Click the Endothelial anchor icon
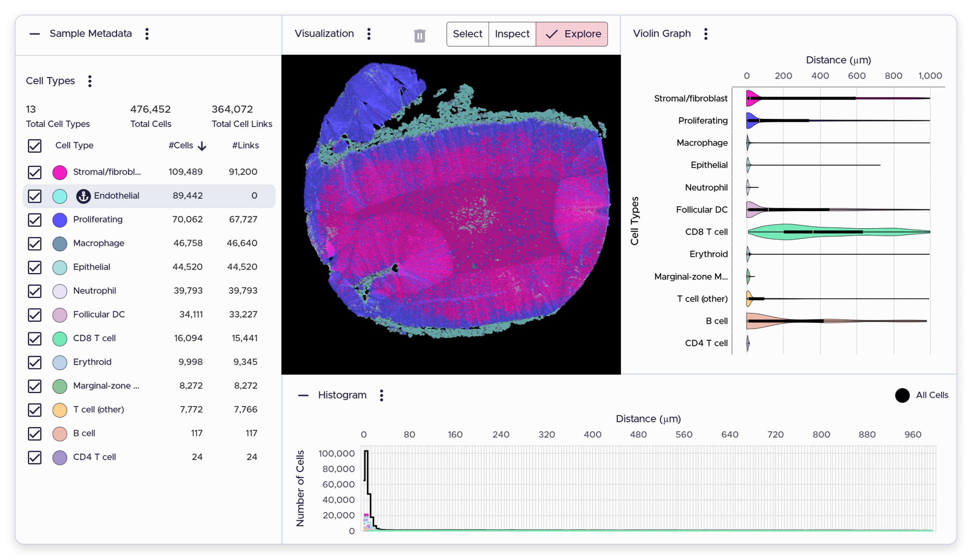The width and height of the screenshot is (972, 560). coord(83,196)
